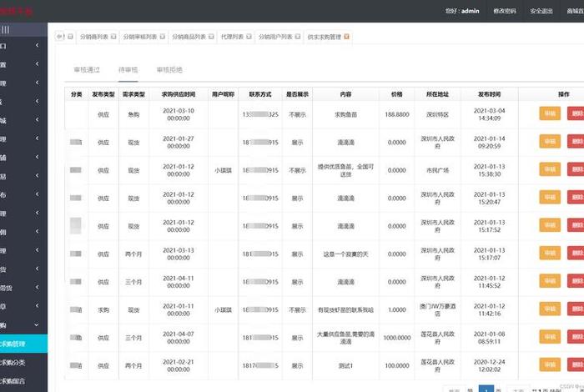Click the active page 1 pagination button
Screen dimensions: 584x392
coord(488,389)
